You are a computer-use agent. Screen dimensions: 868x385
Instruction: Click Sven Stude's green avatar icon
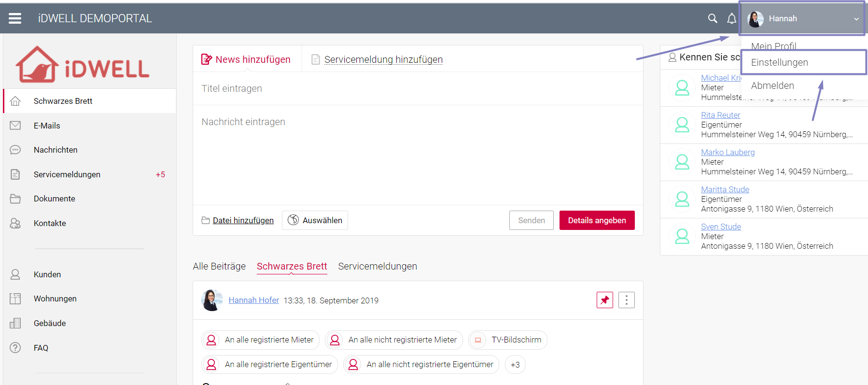click(x=682, y=236)
